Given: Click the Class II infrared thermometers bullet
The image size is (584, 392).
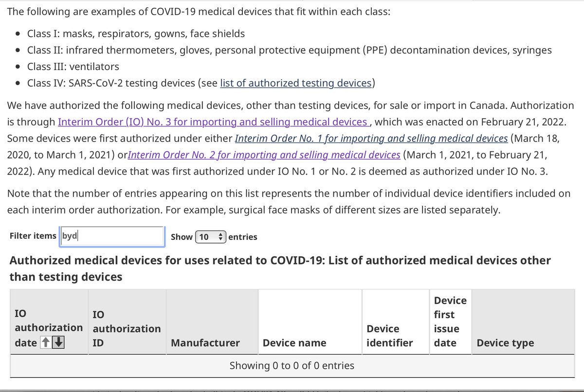Looking at the screenshot, I should point(290,50).
